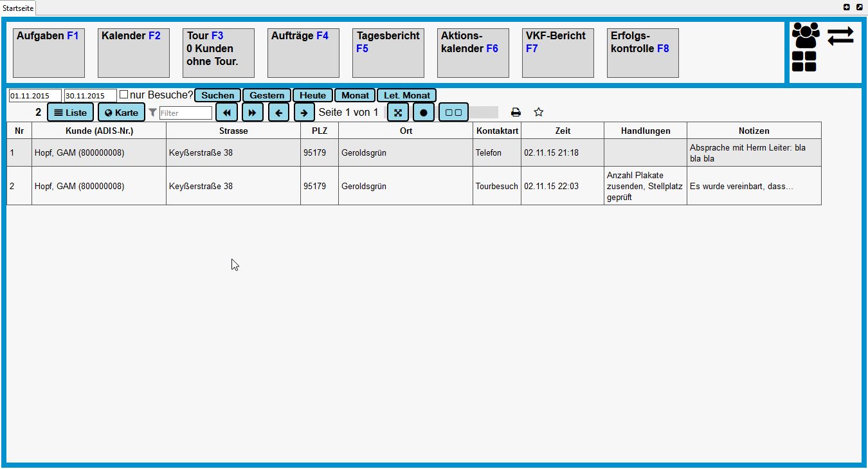The height and width of the screenshot is (469, 868).
Task: Click the start date field 01.11.2015
Action: click(35, 96)
